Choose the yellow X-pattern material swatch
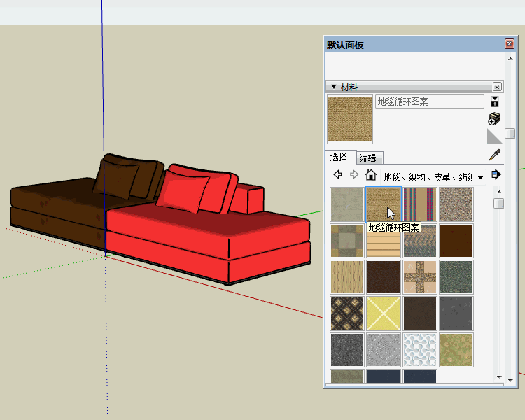The height and width of the screenshot is (420, 525). coord(384,313)
